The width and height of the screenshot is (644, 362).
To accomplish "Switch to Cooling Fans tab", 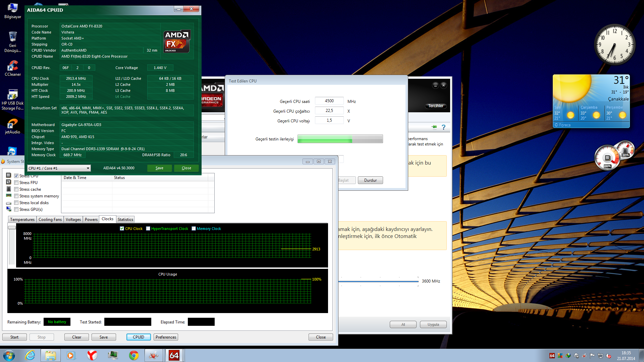I will (x=50, y=220).
